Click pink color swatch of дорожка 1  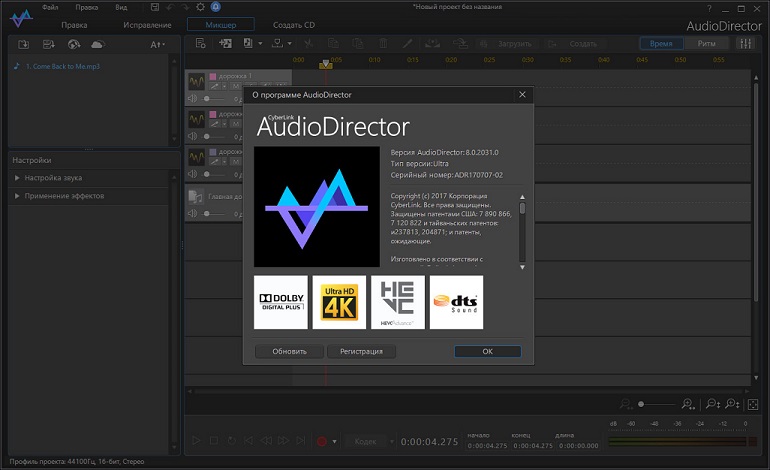click(x=213, y=76)
